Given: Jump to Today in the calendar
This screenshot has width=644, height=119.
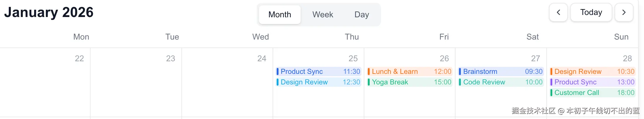Looking at the screenshot, I should [591, 12].
